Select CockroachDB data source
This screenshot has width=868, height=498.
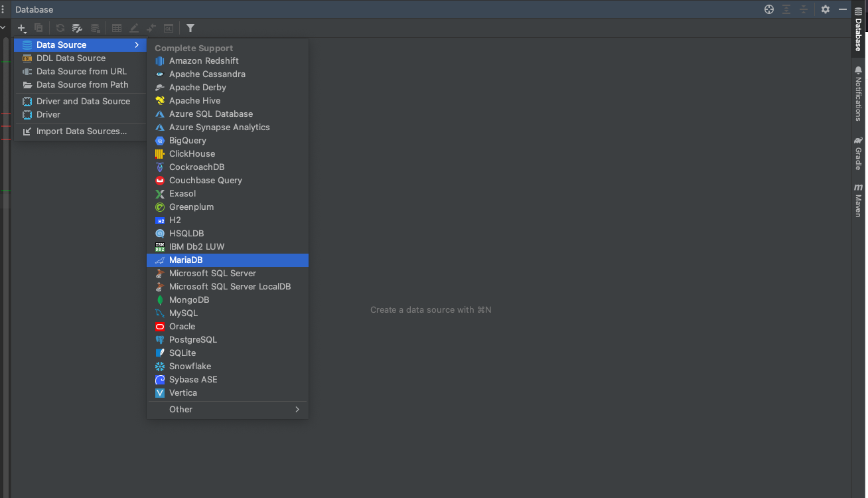(x=228, y=167)
